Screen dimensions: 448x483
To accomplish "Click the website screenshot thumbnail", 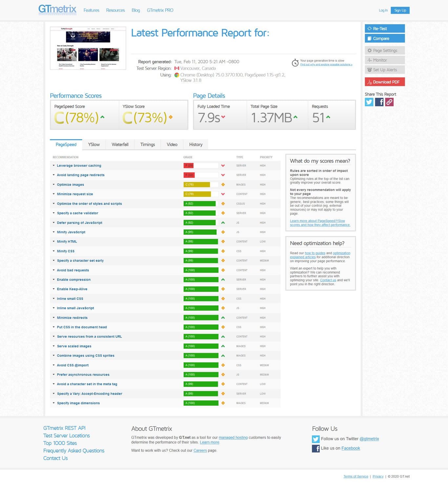I will pyautogui.click(x=88, y=48).
